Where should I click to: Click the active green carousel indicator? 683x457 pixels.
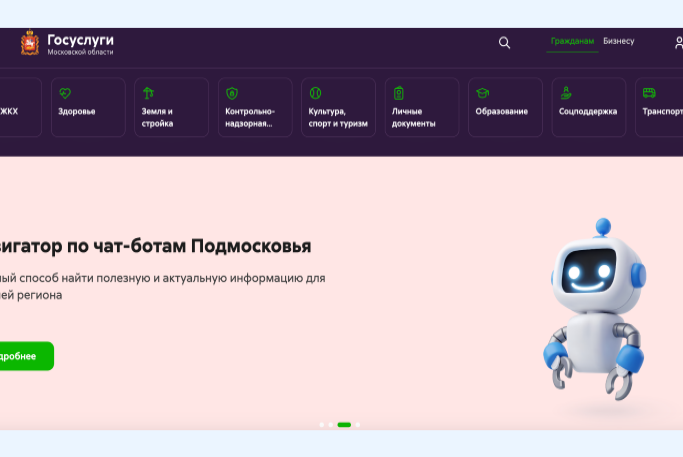pos(344,425)
